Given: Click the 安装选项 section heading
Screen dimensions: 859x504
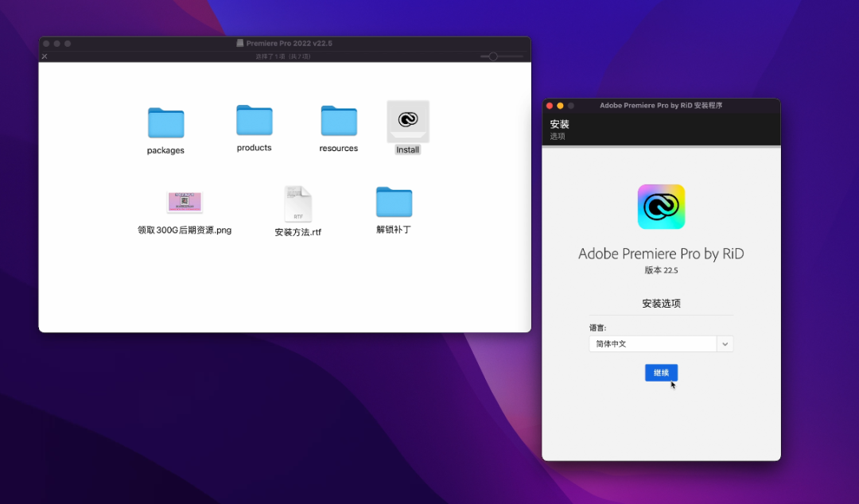Looking at the screenshot, I should click(x=661, y=304).
